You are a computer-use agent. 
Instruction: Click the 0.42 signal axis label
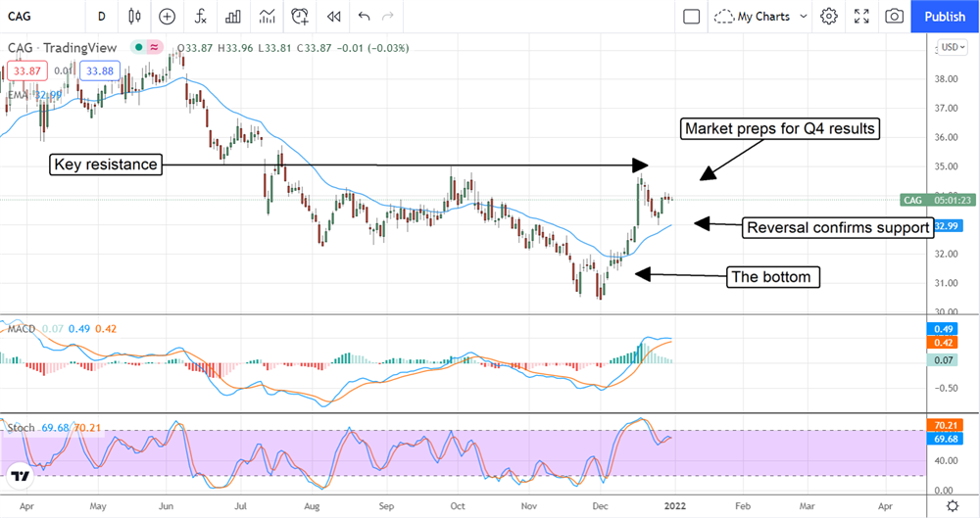943,343
